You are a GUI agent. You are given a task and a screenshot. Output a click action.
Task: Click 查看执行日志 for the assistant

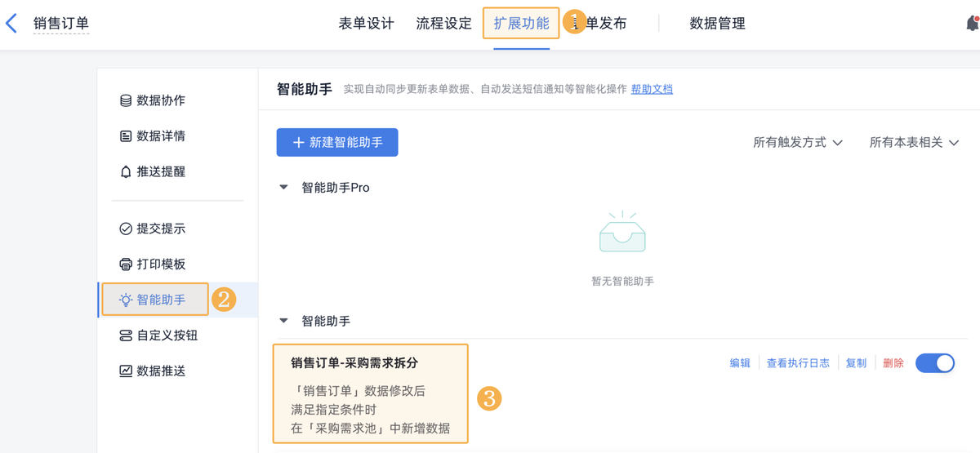798,363
